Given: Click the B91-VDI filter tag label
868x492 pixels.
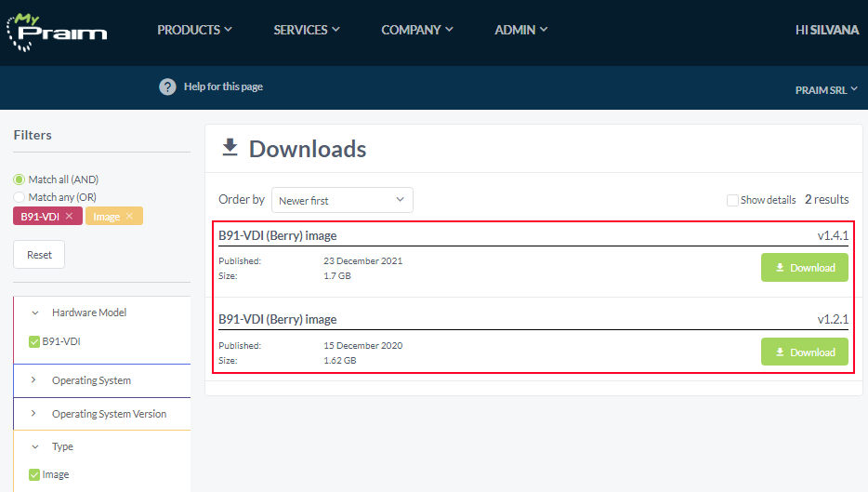Looking at the screenshot, I should click(x=40, y=217).
